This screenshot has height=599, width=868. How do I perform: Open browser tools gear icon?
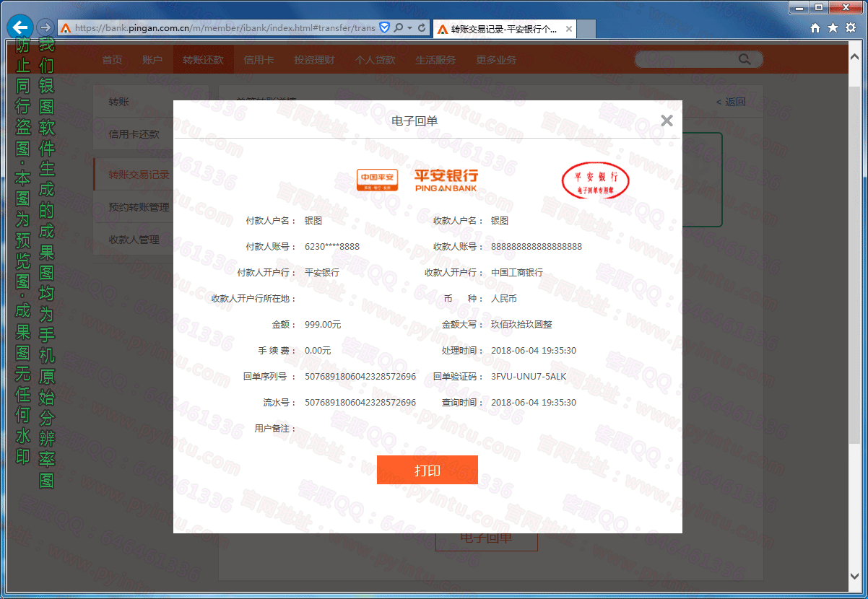[x=851, y=27]
